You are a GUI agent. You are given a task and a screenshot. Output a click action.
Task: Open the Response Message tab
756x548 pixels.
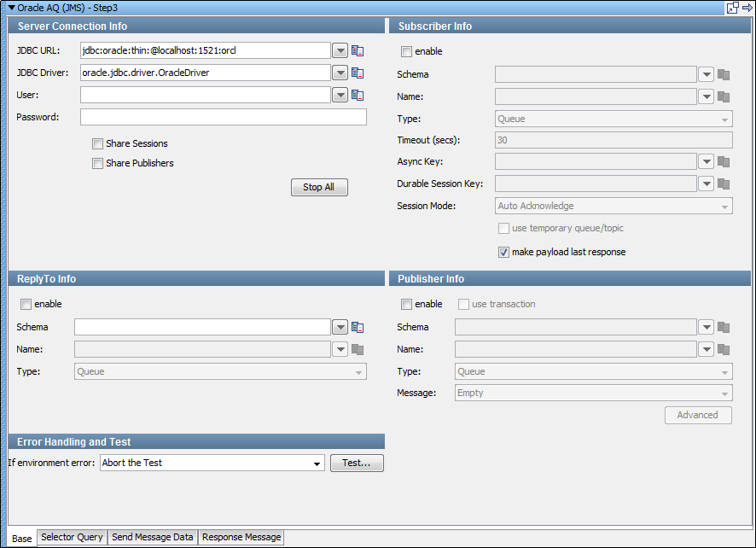point(241,538)
